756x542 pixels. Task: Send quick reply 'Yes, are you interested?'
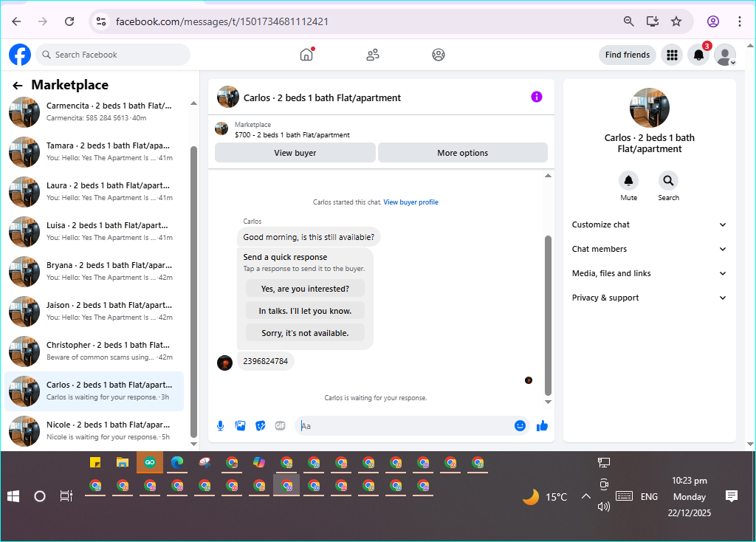click(x=305, y=289)
